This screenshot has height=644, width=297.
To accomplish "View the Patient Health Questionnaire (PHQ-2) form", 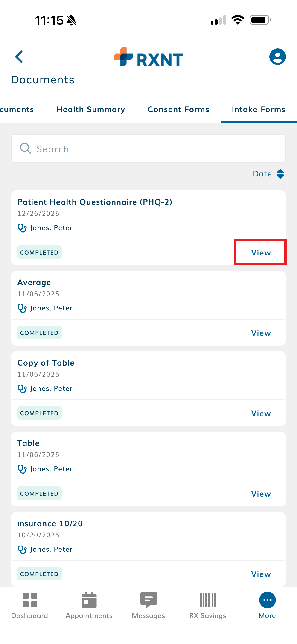I will (x=261, y=252).
